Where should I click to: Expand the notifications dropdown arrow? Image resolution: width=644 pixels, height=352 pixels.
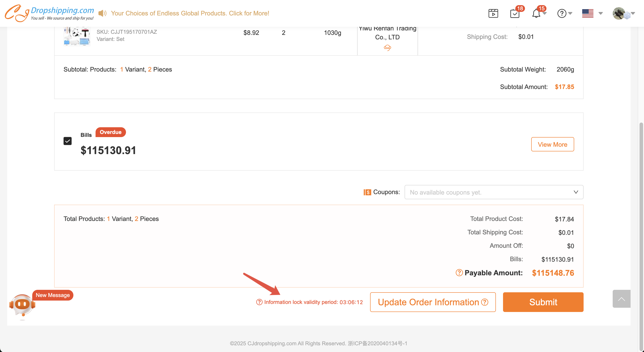(544, 13)
